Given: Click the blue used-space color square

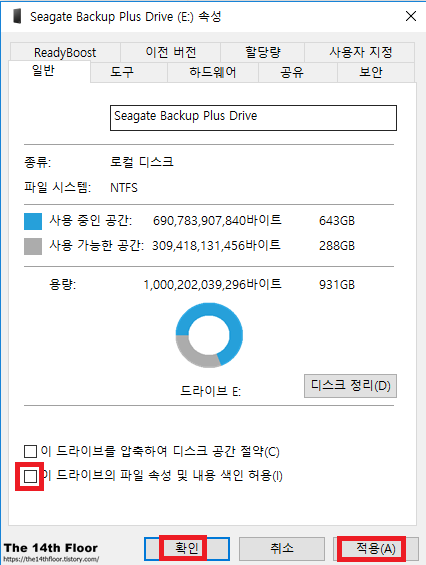Looking at the screenshot, I should 33,221.
